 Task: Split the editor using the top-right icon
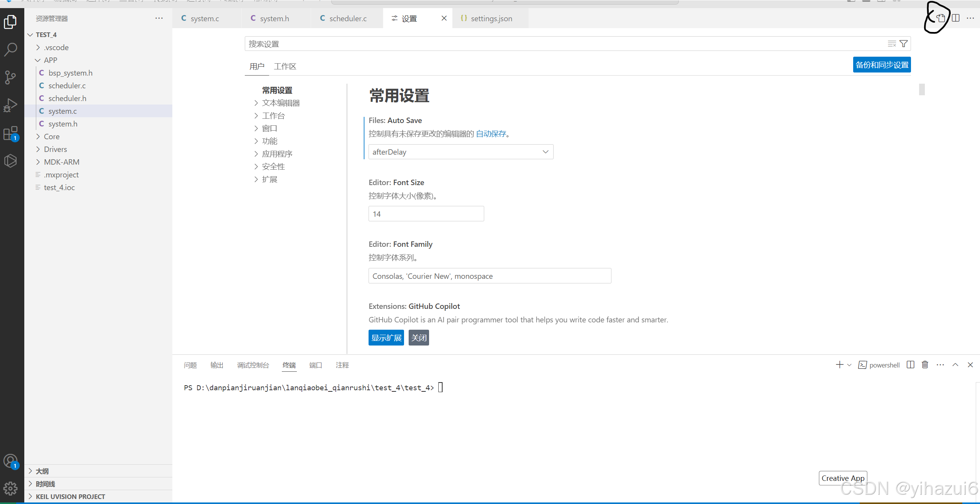956,18
